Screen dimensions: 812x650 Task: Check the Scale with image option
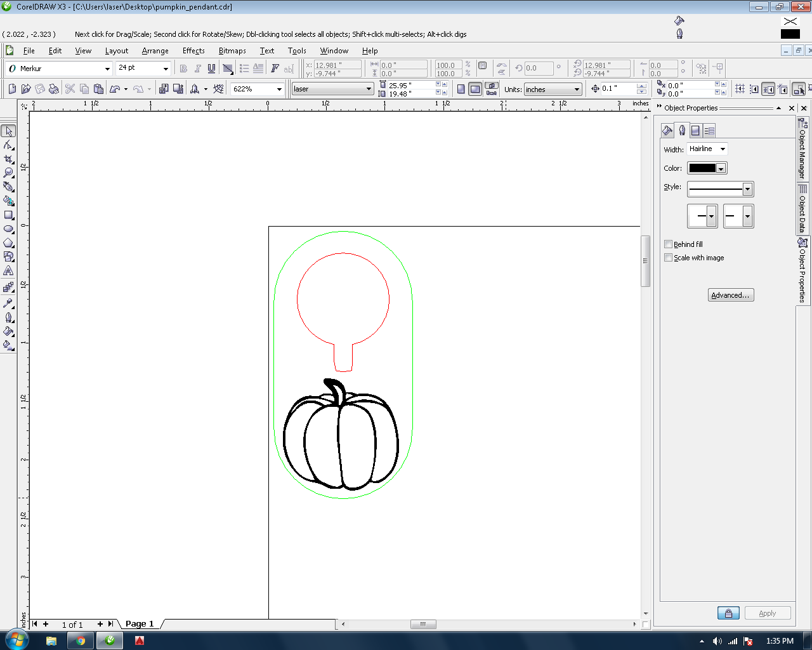coord(668,258)
